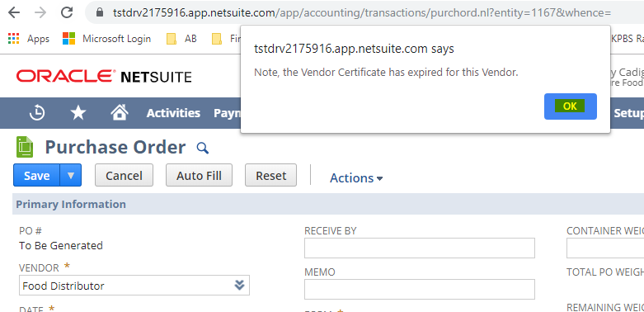Image resolution: width=644 pixels, height=312 pixels.
Task: Open the Actions dropdown menu
Action: click(x=356, y=178)
